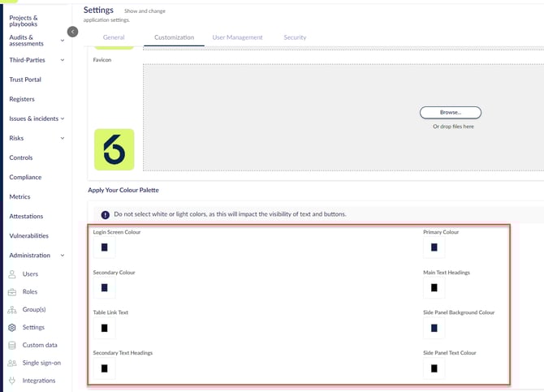Collapse sidebar with the arrow button
The height and width of the screenshot is (392, 544).
(72, 32)
